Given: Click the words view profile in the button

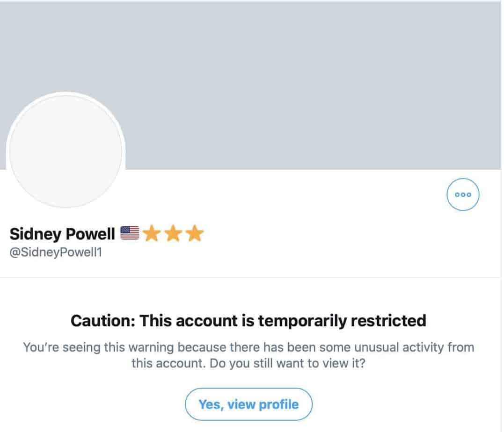Looking at the screenshot, I should pyautogui.click(x=263, y=404).
